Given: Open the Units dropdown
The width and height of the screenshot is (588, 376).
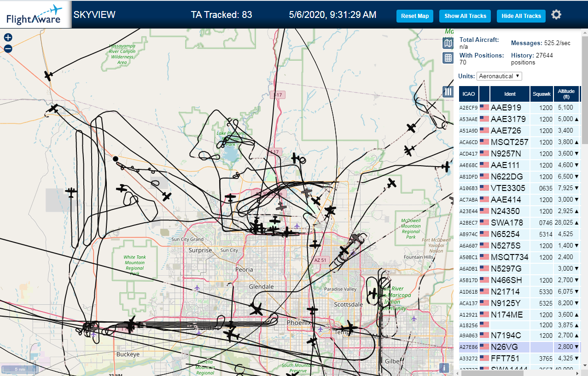Looking at the screenshot, I should (x=499, y=76).
